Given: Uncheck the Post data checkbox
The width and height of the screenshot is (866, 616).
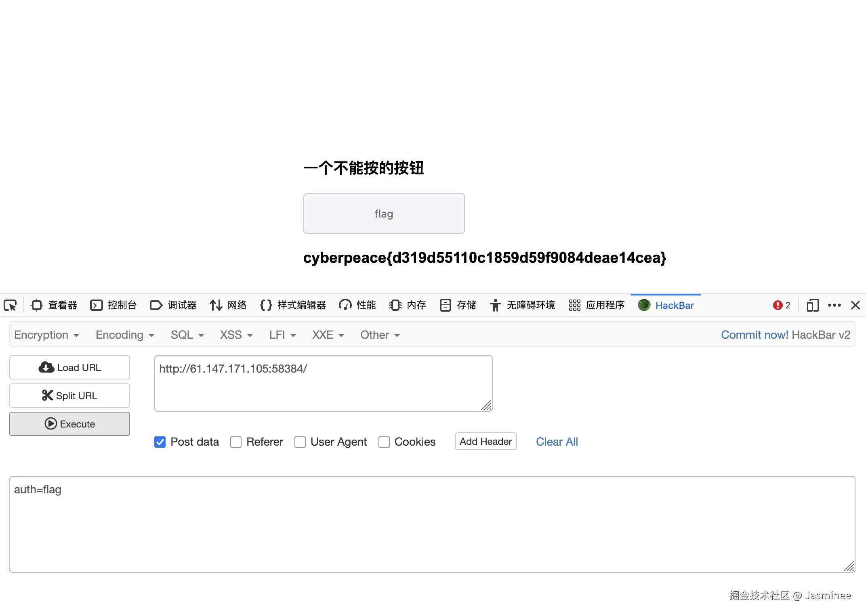Looking at the screenshot, I should (x=160, y=442).
